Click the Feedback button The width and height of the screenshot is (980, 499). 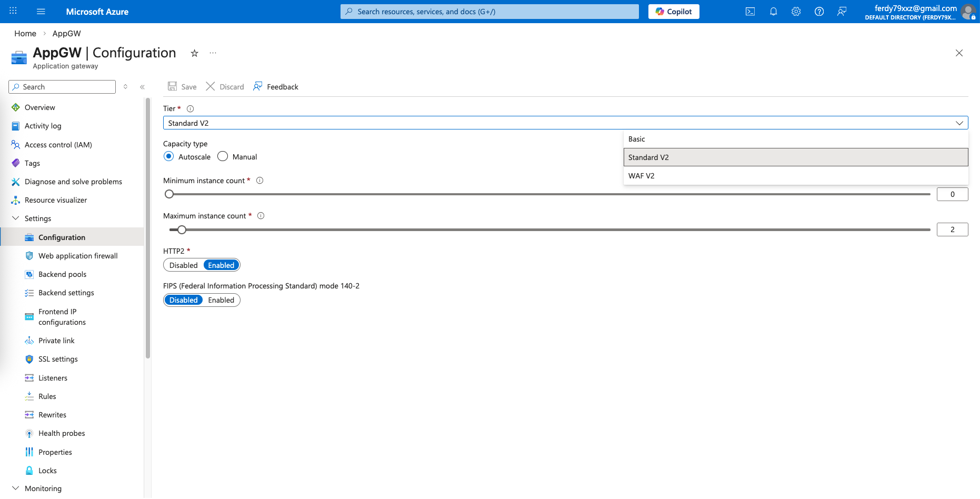pyautogui.click(x=276, y=87)
